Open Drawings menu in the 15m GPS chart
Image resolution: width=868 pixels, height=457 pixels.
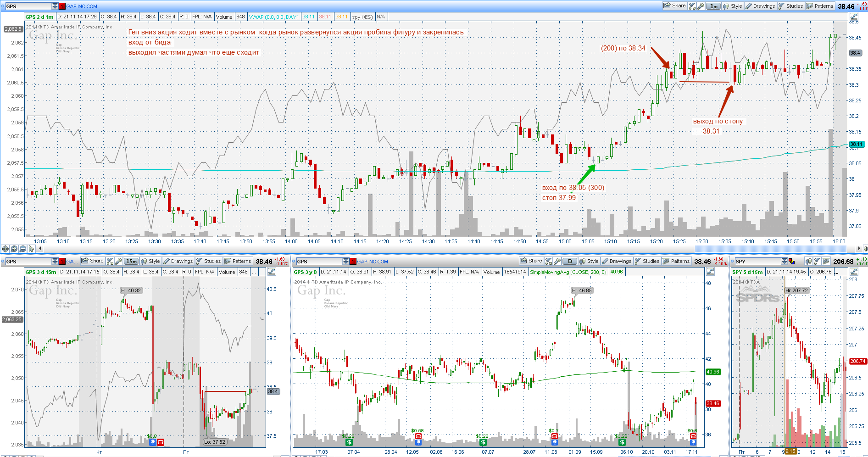178,261
